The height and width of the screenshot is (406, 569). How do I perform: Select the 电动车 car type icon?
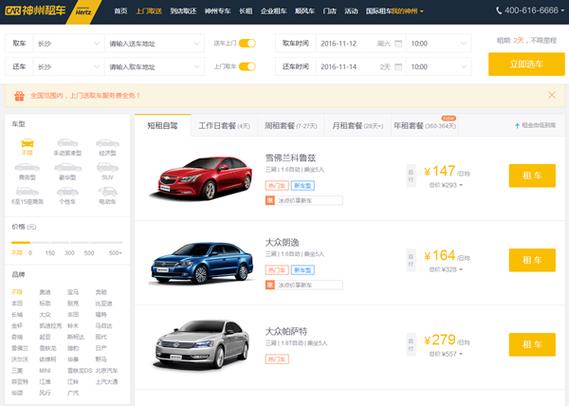click(x=107, y=192)
